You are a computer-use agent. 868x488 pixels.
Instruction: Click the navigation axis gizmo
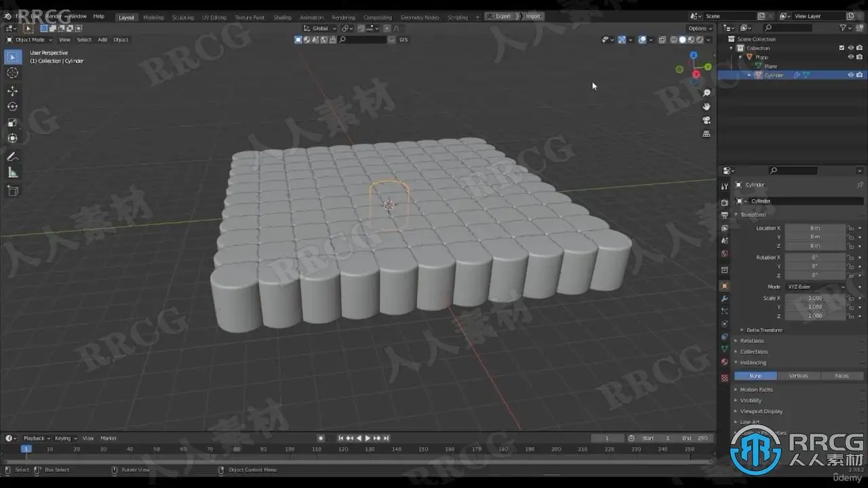[695, 66]
